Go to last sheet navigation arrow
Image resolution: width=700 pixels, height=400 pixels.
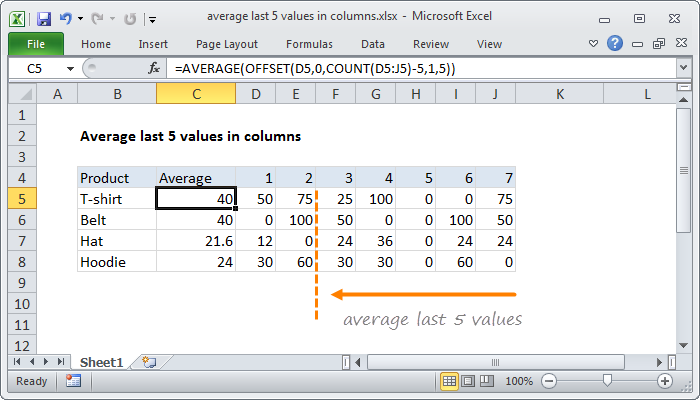coord(61,362)
